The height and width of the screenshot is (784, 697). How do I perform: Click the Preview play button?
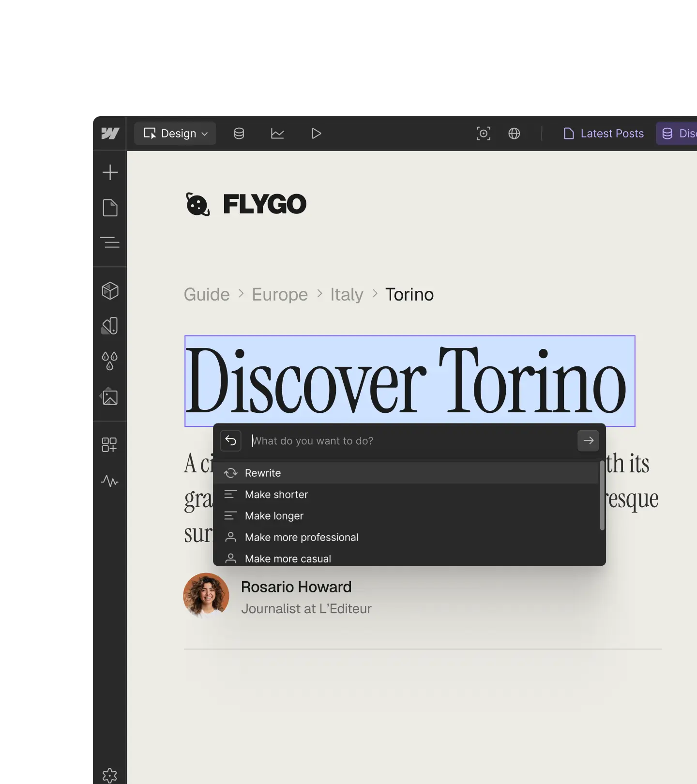pos(316,134)
